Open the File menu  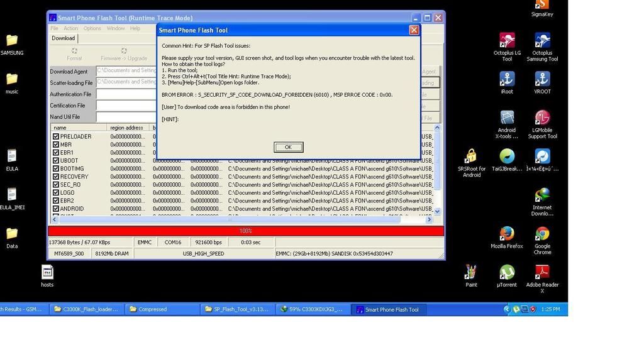(54, 28)
